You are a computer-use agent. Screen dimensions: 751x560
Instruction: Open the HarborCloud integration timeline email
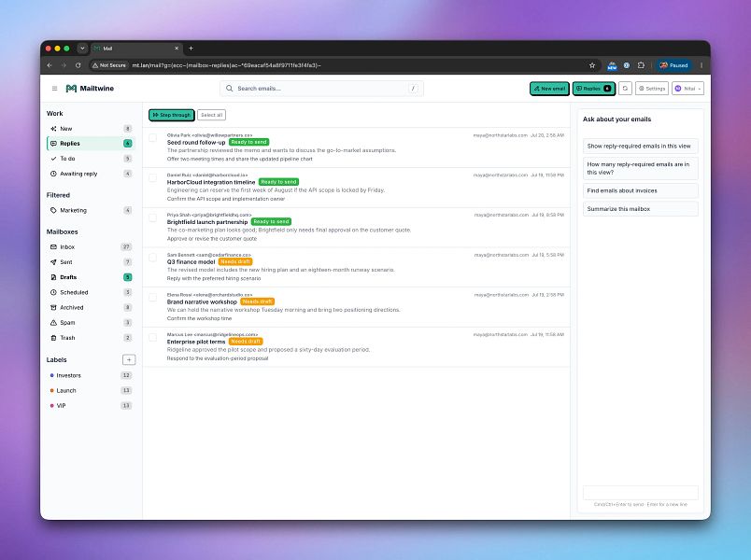tap(356, 188)
